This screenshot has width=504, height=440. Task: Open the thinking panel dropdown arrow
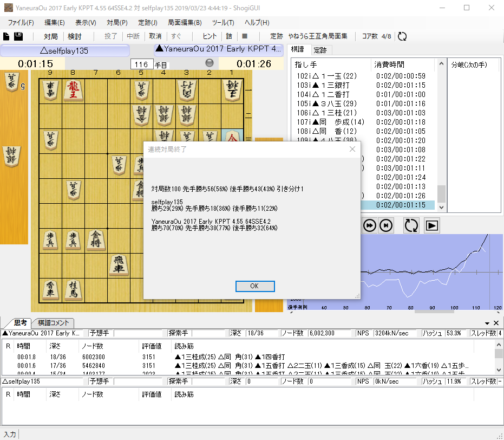pyautogui.click(x=487, y=323)
